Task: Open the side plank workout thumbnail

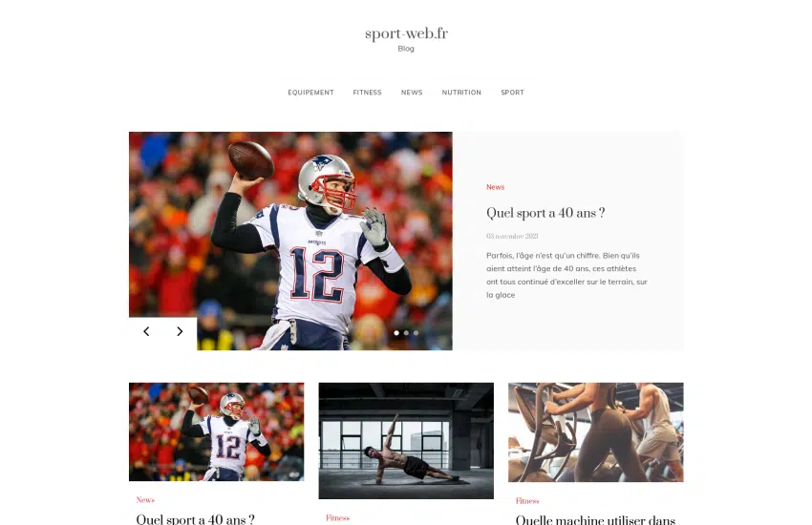Action: (406, 441)
